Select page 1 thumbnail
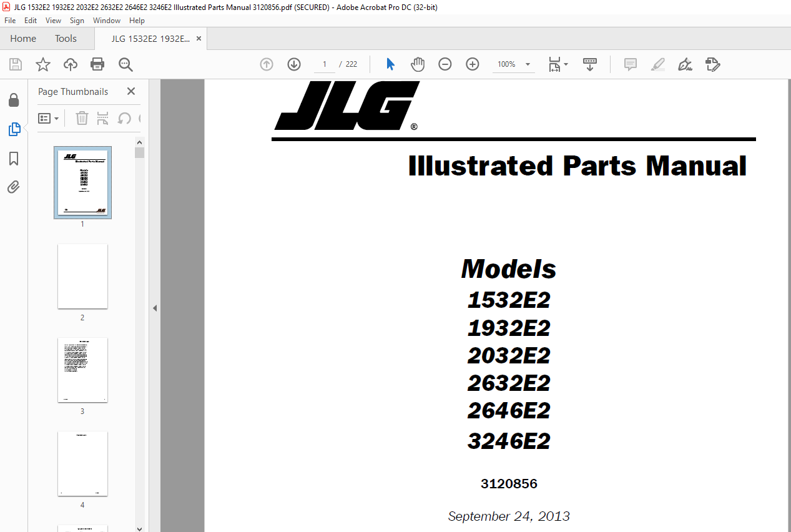 click(x=82, y=183)
